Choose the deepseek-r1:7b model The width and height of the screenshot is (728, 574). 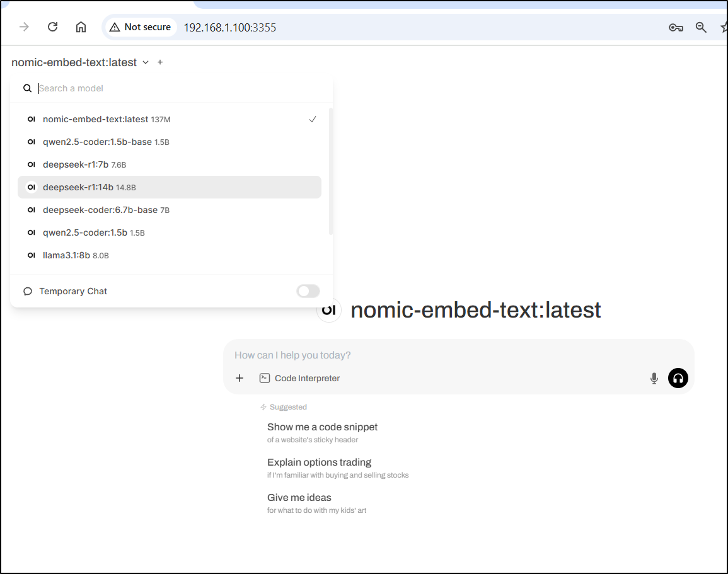(x=170, y=164)
